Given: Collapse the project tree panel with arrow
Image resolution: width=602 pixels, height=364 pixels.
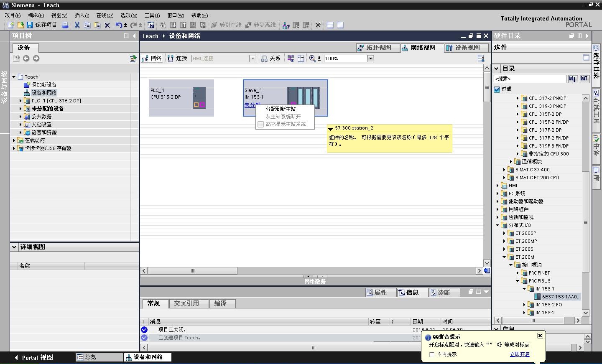Looking at the screenshot, I should pos(134,36).
